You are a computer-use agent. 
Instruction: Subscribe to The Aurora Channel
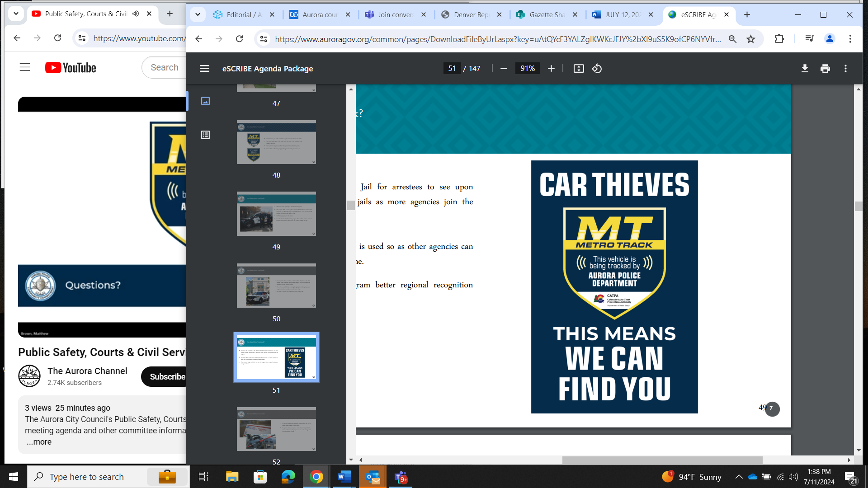[x=164, y=376]
